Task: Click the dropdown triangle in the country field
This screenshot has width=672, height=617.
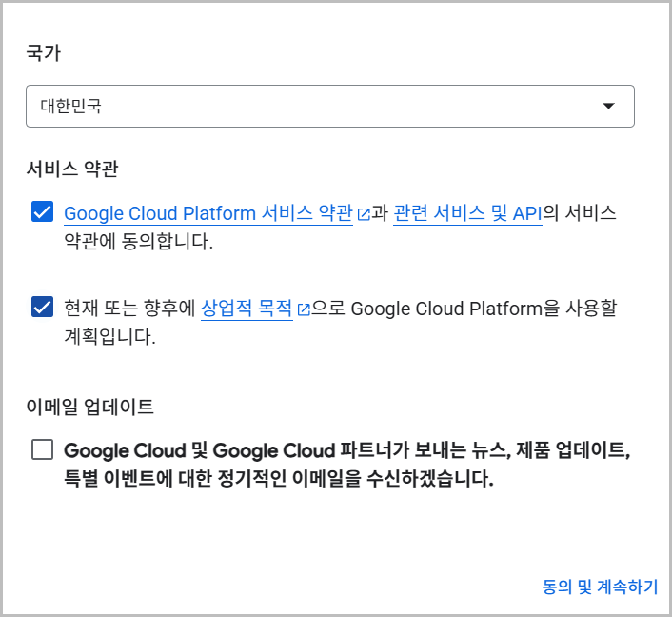Action: [609, 106]
